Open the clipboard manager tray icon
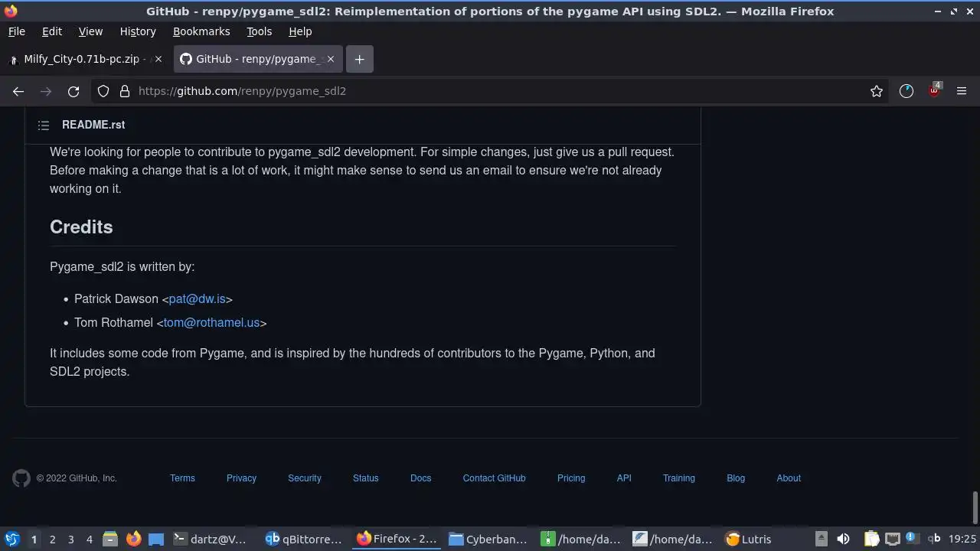 click(871, 539)
